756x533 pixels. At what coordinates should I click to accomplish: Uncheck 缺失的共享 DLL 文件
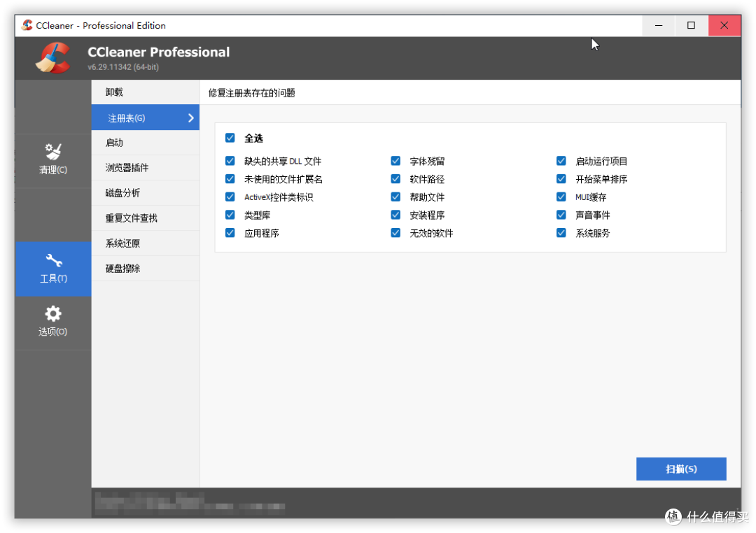[x=230, y=160]
